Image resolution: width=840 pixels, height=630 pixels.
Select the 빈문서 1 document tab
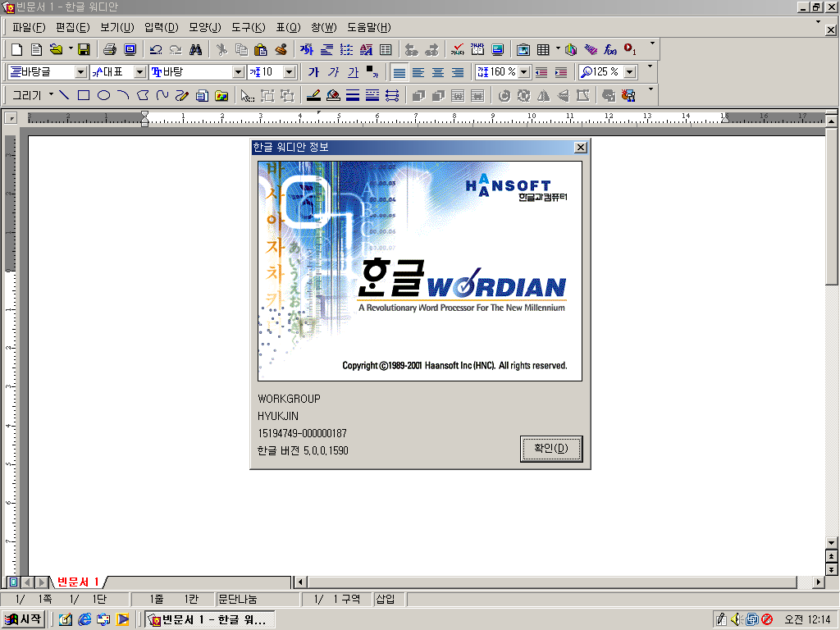pos(78,582)
